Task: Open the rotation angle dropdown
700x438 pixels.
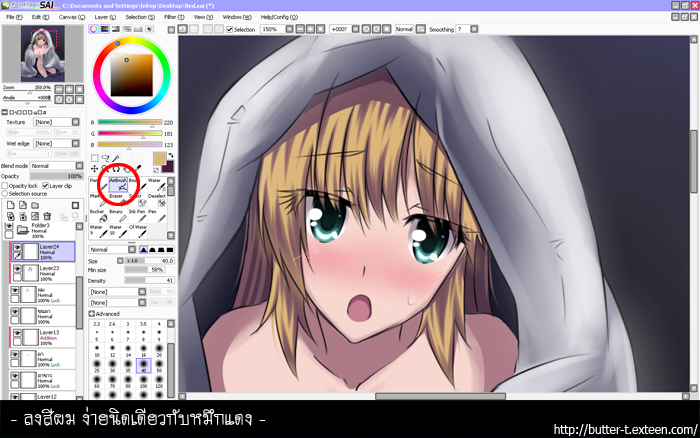Action: coord(355,29)
